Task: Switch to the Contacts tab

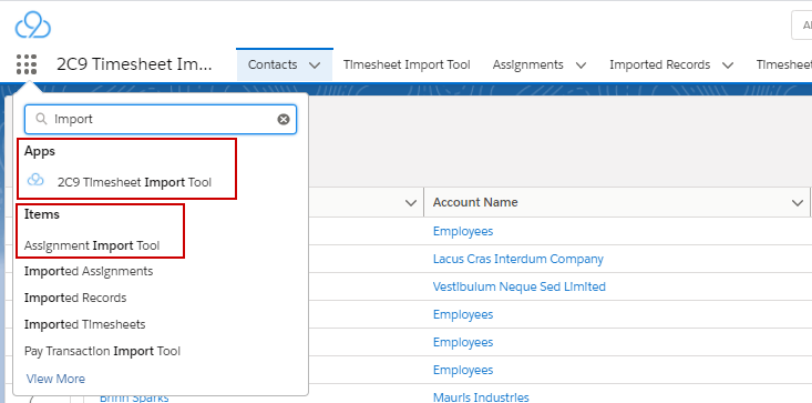Action: [x=272, y=65]
